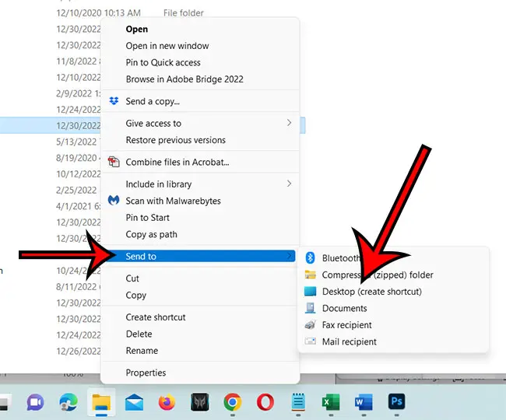Choose Rename from the context menu

(142, 351)
